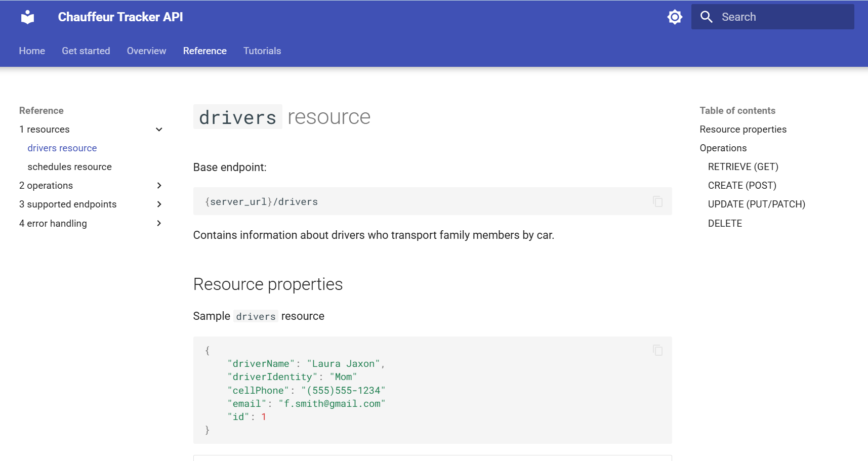The width and height of the screenshot is (868, 461).
Task: Collapse the 1 resources section
Action: pos(159,130)
